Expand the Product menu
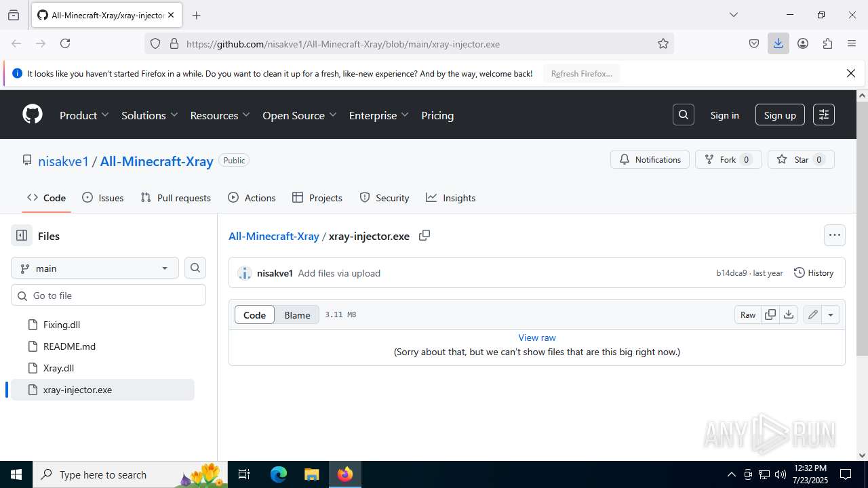 [84, 115]
